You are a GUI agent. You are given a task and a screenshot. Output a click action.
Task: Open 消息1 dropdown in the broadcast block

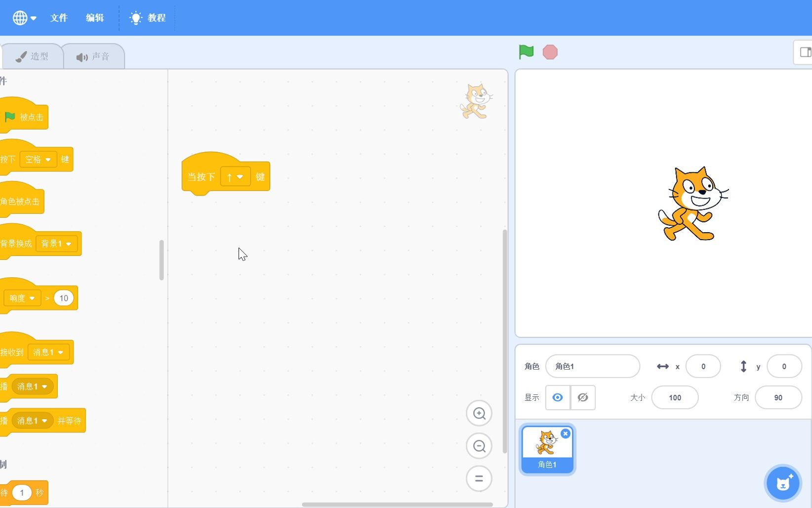[33, 386]
